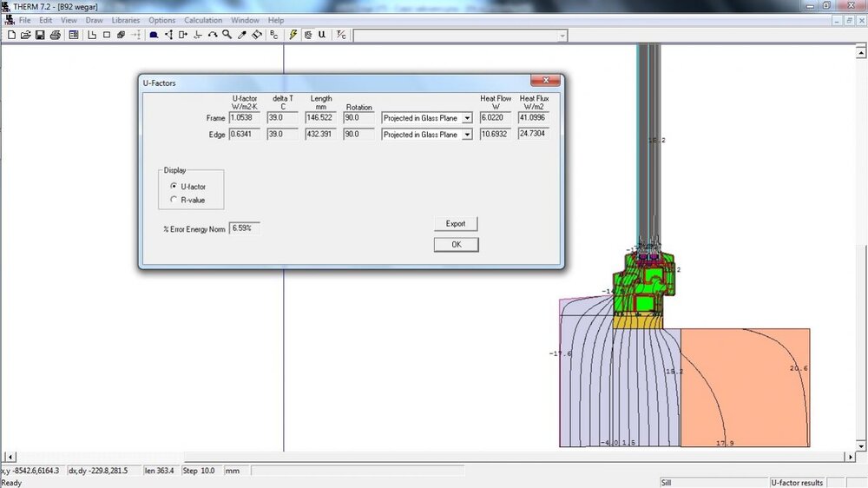Select the U-factor radio button
Image resolution: width=868 pixels, height=488 pixels.
[x=174, y=187]
